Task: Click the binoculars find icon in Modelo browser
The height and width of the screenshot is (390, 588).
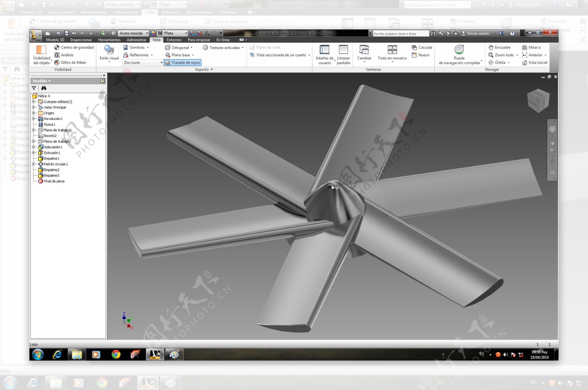Action: click(44, 88)
